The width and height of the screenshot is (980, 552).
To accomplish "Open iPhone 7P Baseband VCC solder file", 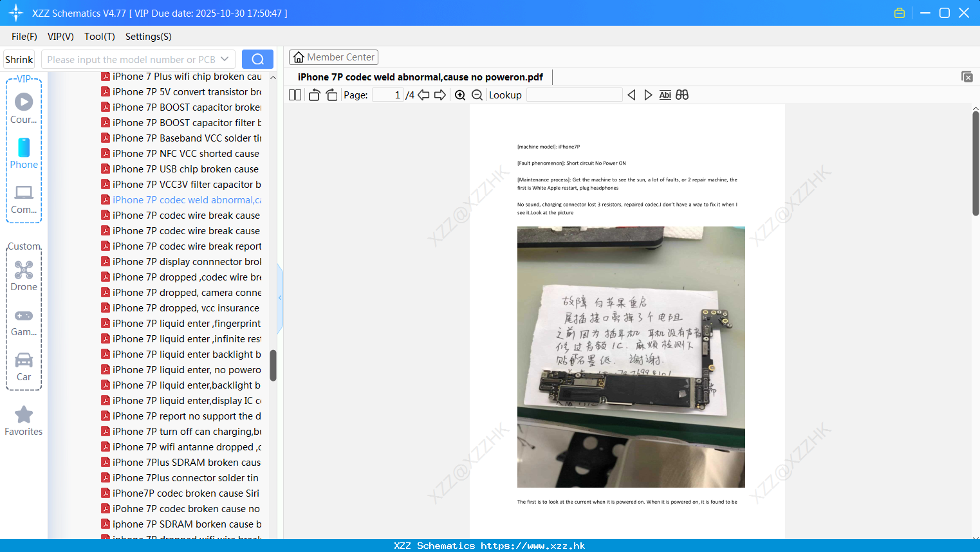I will pos(182,138).
